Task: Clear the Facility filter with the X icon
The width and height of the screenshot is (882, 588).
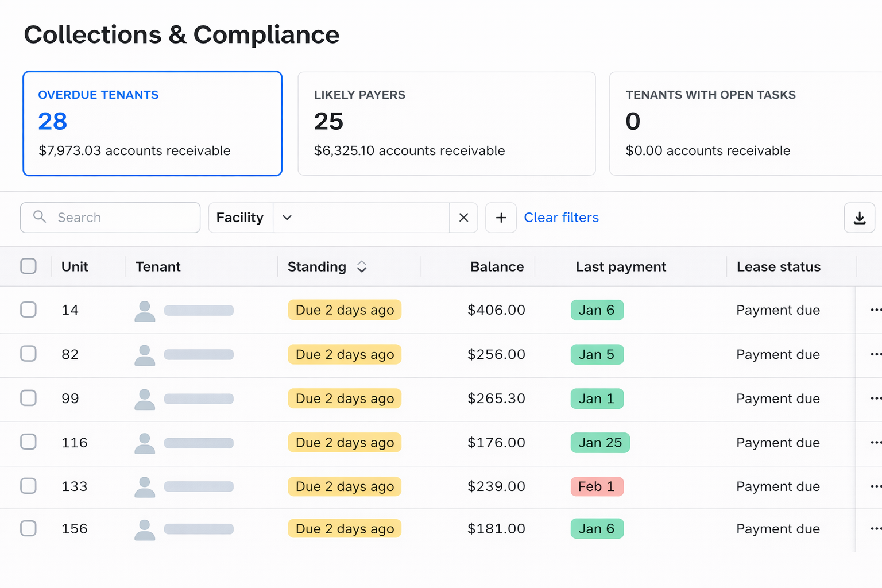Action: coord(463,218)
